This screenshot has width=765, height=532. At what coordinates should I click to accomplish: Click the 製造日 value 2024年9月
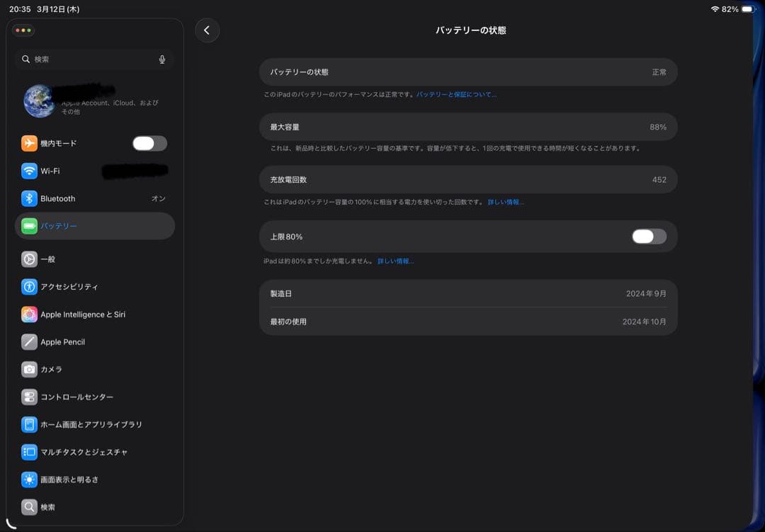pyautogui.click(x=646, y=294)
